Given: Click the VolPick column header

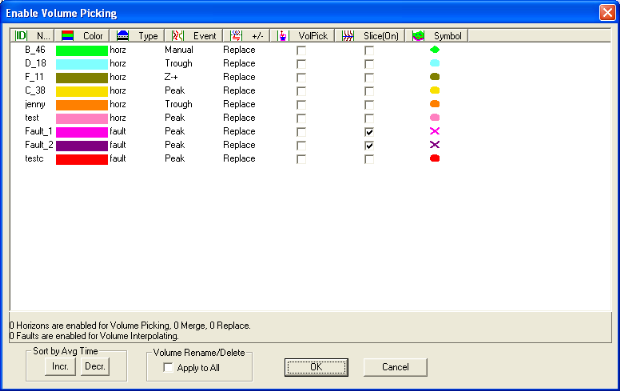Looking at the screenshot, I should 302,36.
